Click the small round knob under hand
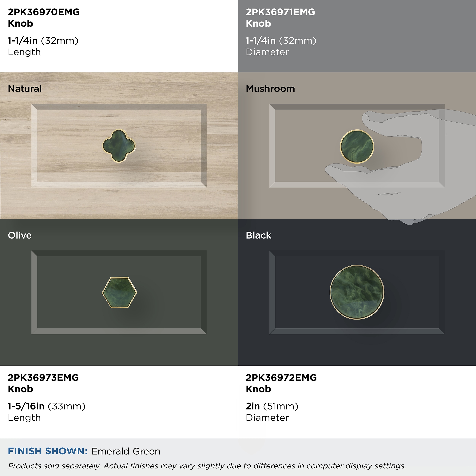The height and width of the screenshot is (476, 476). click(357, 147)
